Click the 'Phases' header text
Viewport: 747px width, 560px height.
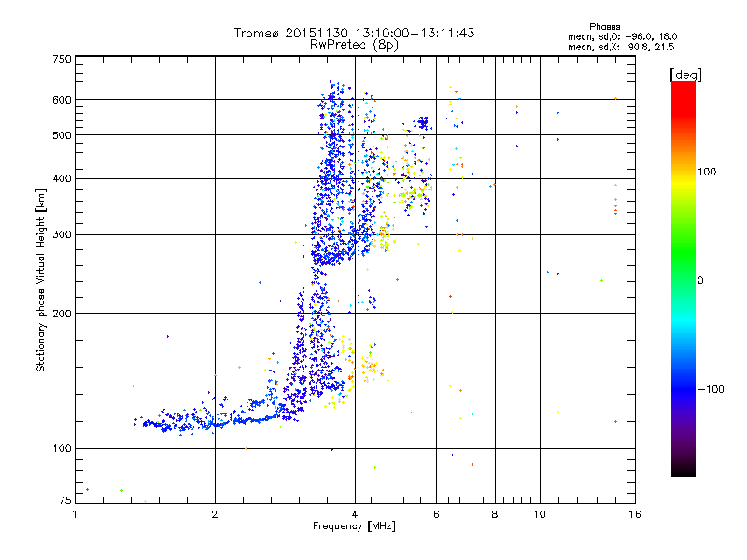tap(604, 27)
